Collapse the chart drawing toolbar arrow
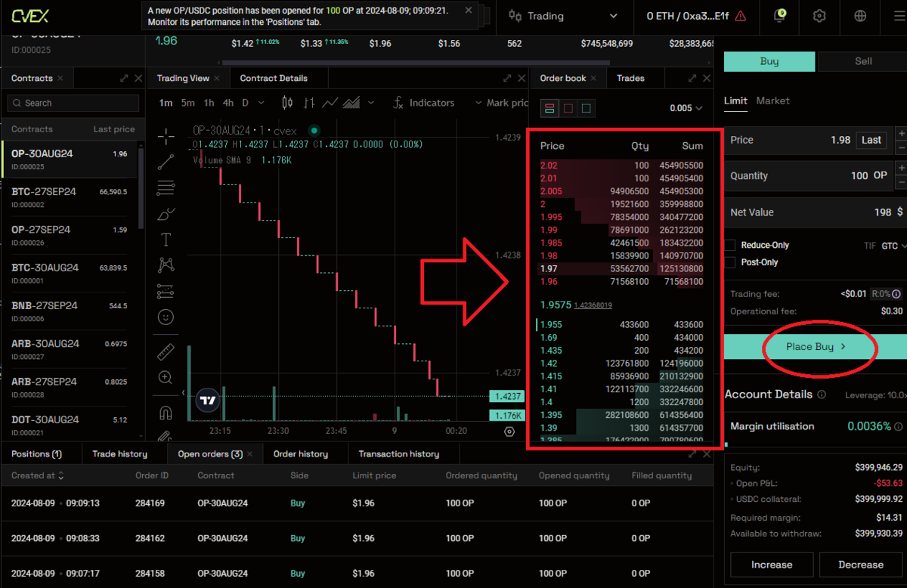907x588 pixels. coord(183,392)
